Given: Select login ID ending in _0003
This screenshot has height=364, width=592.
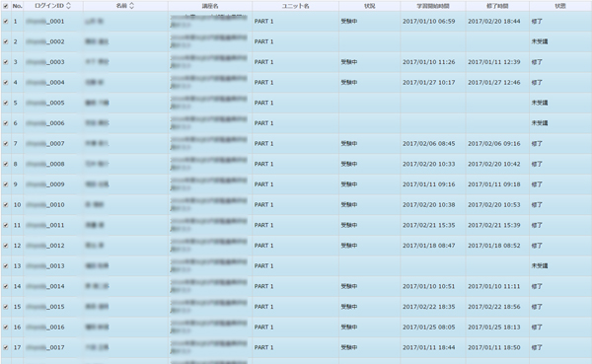Looking at the screenshot, I should (x=45, y=62).
